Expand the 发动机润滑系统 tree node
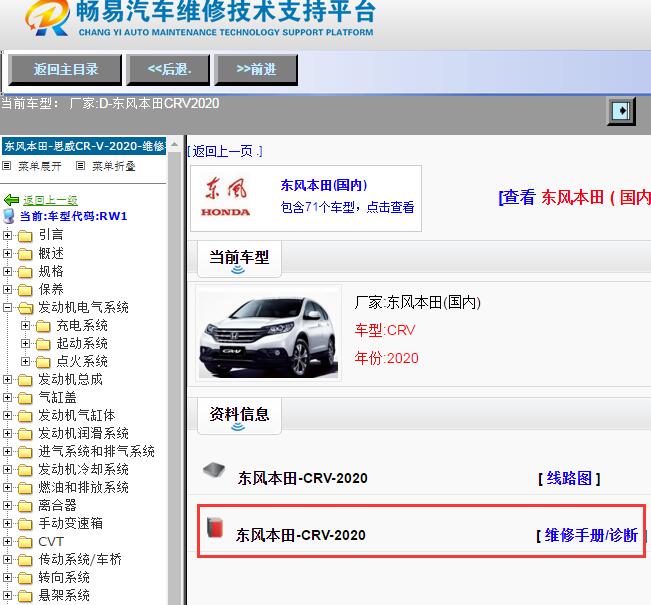 click(7, 434)
